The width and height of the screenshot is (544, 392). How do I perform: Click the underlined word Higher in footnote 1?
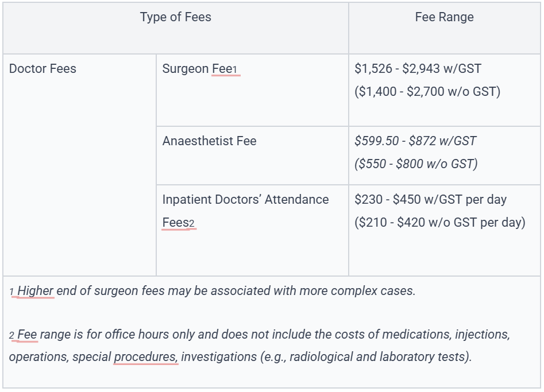point(36,291)
